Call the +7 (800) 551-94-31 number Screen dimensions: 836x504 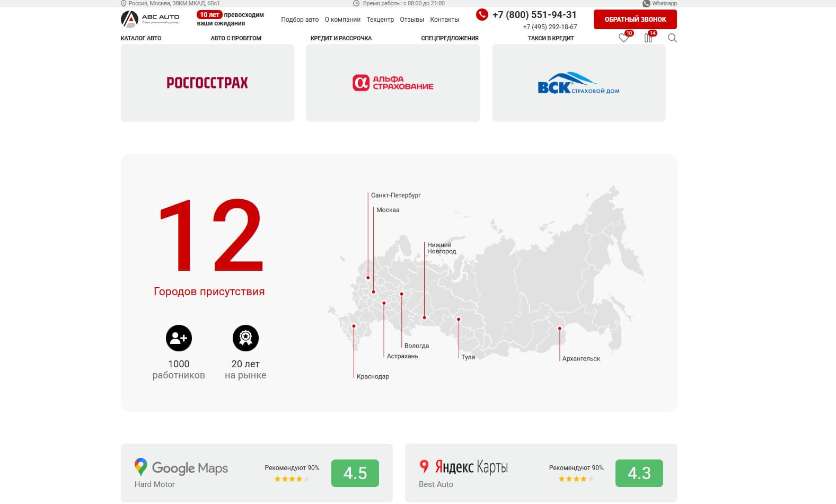534,15
